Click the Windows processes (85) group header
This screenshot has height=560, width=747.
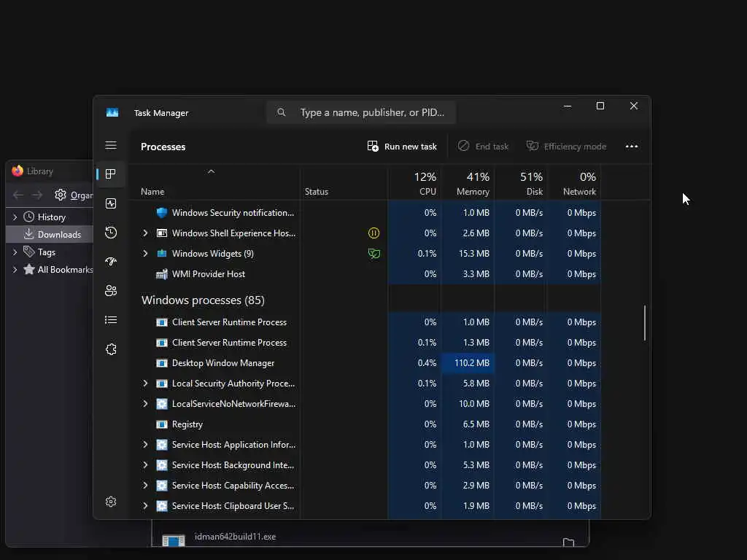[203, 300]
